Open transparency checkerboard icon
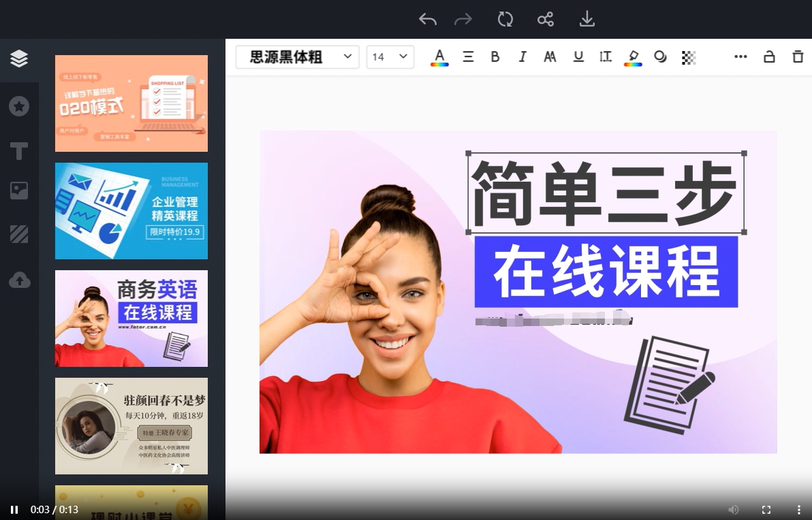This screenshot has width=812, height=520. [x=688, y=57]
